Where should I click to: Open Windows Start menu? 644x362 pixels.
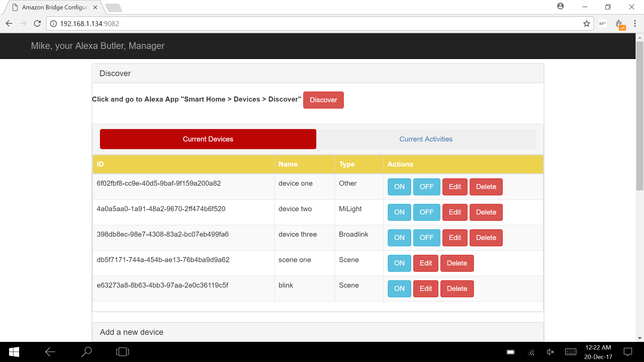coord(14,352)
